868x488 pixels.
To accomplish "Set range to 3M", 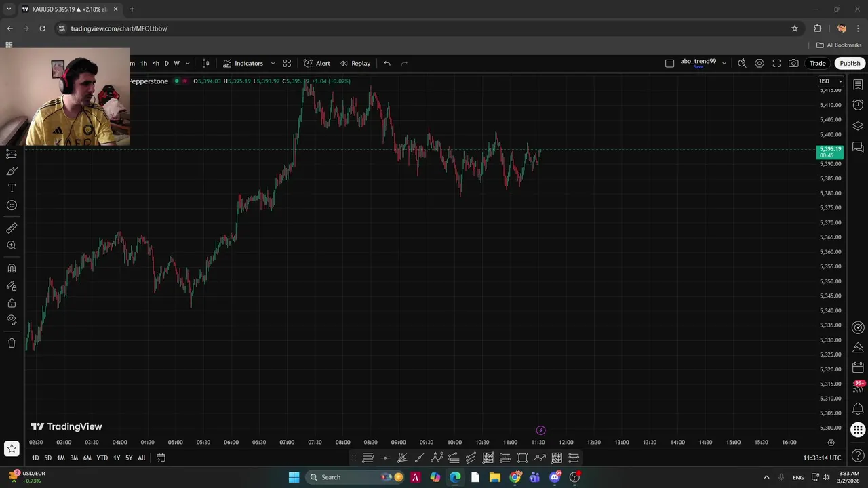I will [74, 457].
